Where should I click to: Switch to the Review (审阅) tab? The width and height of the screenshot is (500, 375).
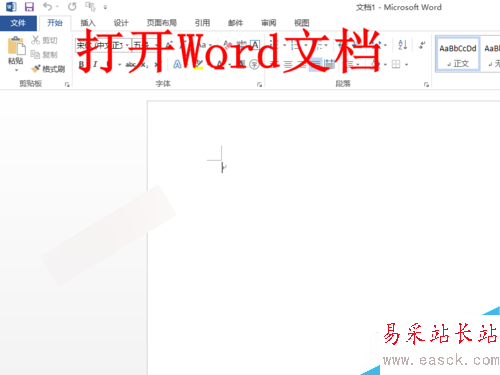[x=269, y=23]
